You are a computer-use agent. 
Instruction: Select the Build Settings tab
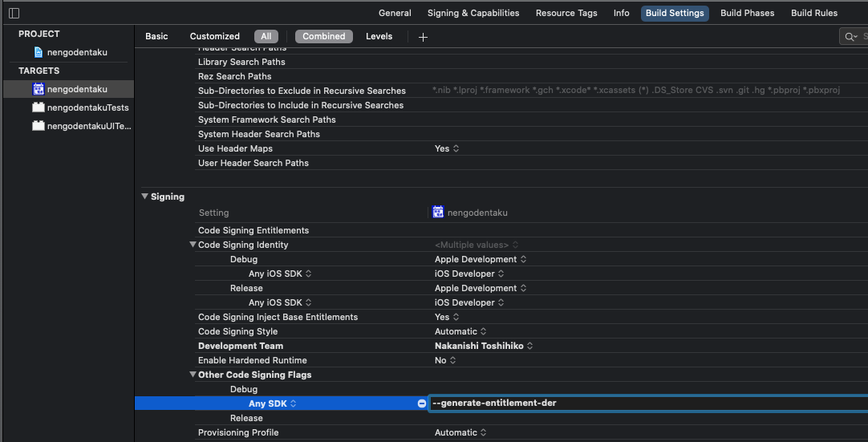675,14
